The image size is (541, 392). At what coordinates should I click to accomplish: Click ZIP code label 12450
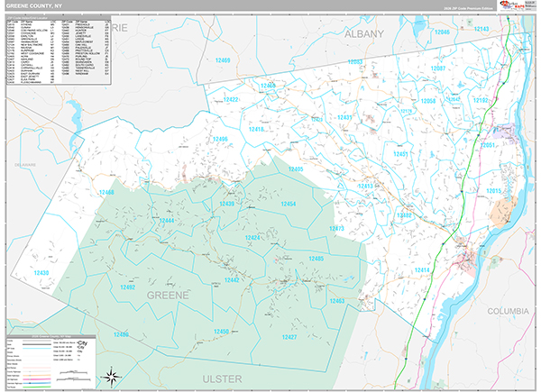(221, 332)
